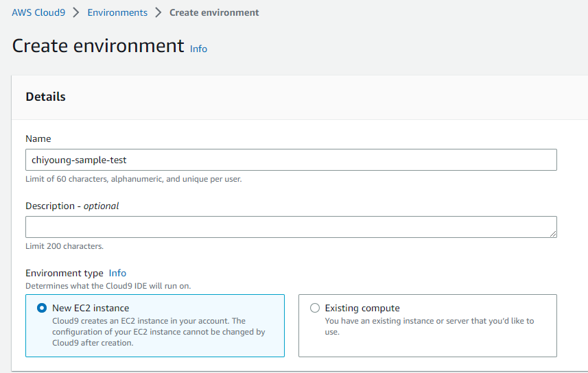The image size is (588, 373).
Task: Select the New EC2 instance radio button
Action: pyautogui.click(x=42, y=309)
